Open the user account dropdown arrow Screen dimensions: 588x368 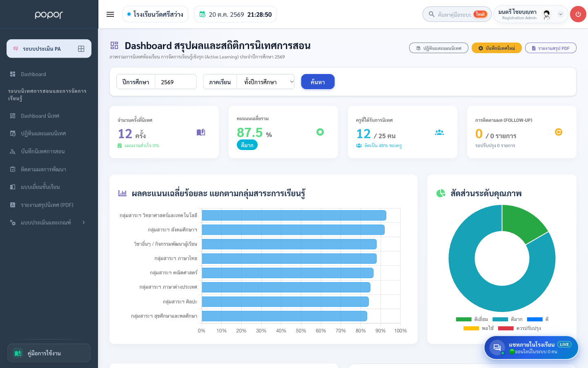561,14
